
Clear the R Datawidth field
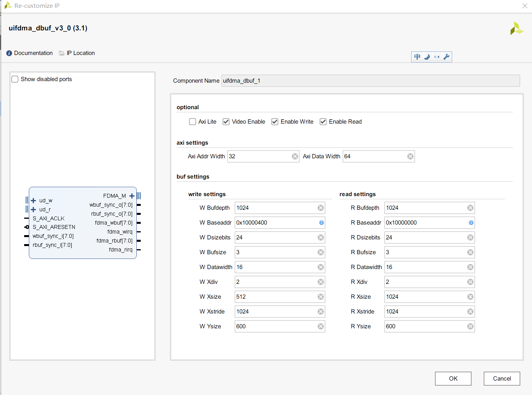(470, 267)
